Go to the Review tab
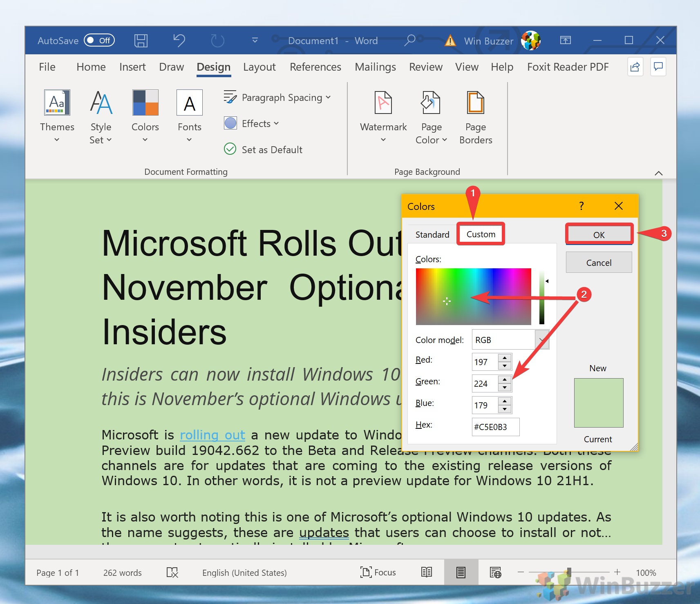The height and width of the screenshot is (604, 700). point(426,67)
